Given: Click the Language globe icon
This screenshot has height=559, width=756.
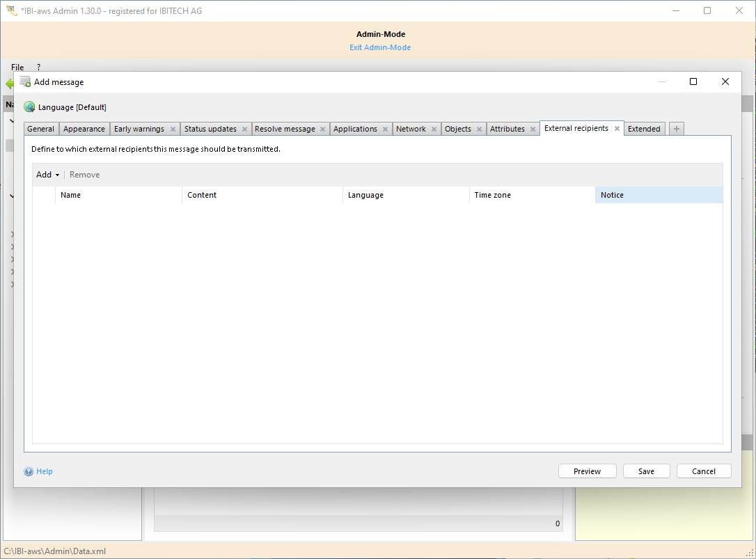Looking at the screenshot, I should pyautogui.click(x=29, y=107).
